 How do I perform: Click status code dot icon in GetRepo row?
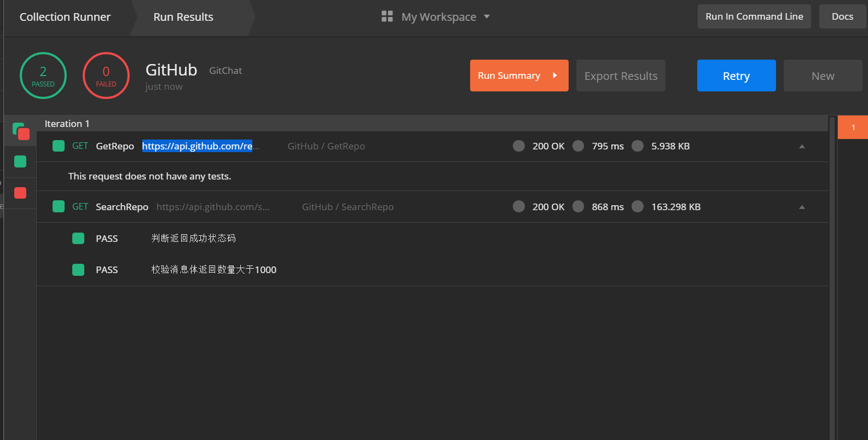tap(519, 146)
